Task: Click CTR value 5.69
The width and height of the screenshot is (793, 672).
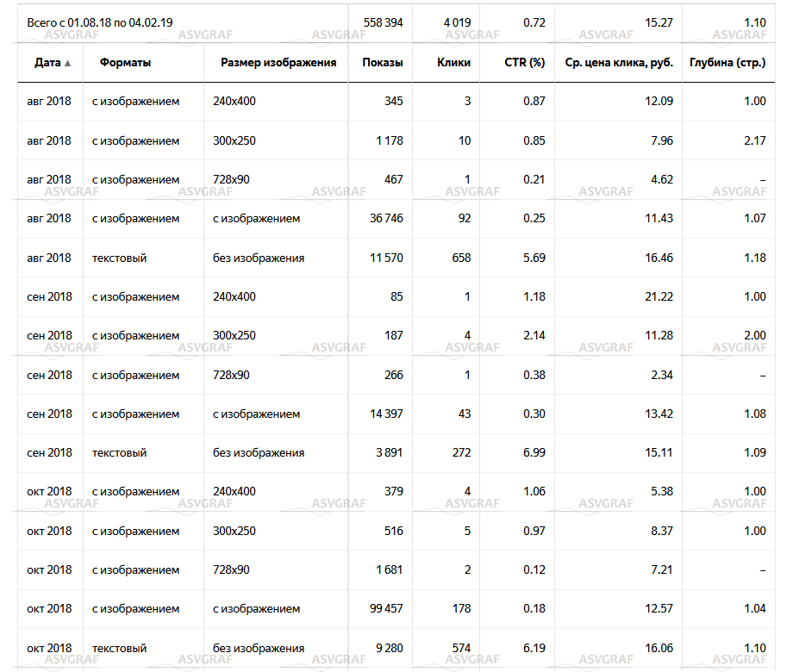Action: click(534, 258)
